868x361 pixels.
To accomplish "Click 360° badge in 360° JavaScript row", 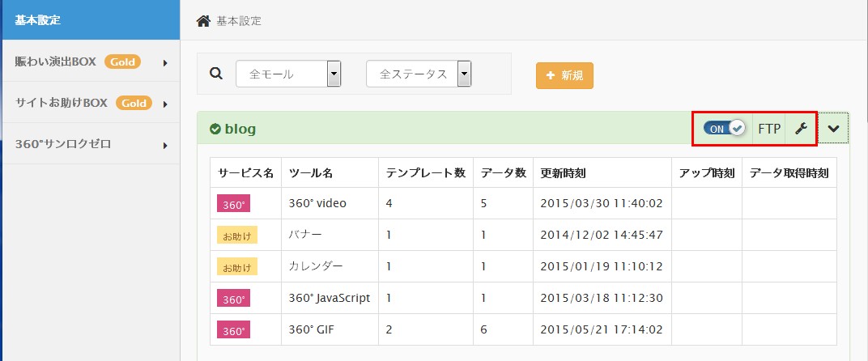I will click(x=234, y=299).
